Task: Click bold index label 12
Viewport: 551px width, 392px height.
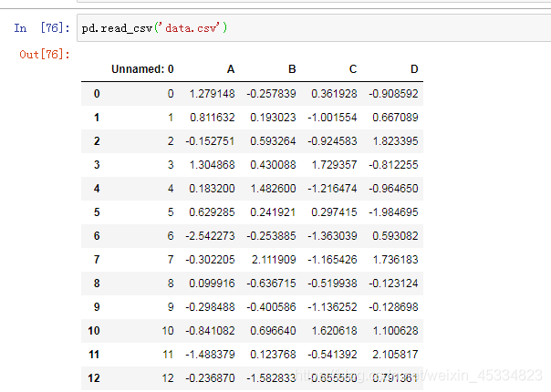Action: click(x=94, y=378)
